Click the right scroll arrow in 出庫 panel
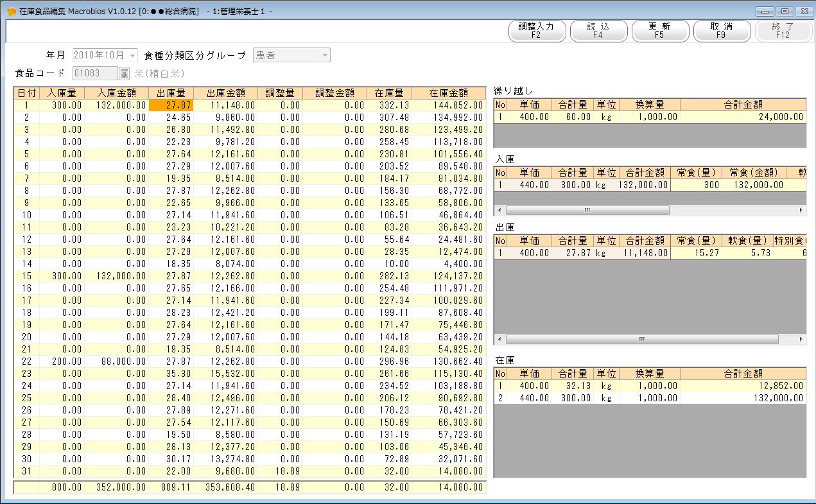816x504 pixels. (x=801, y=340)
